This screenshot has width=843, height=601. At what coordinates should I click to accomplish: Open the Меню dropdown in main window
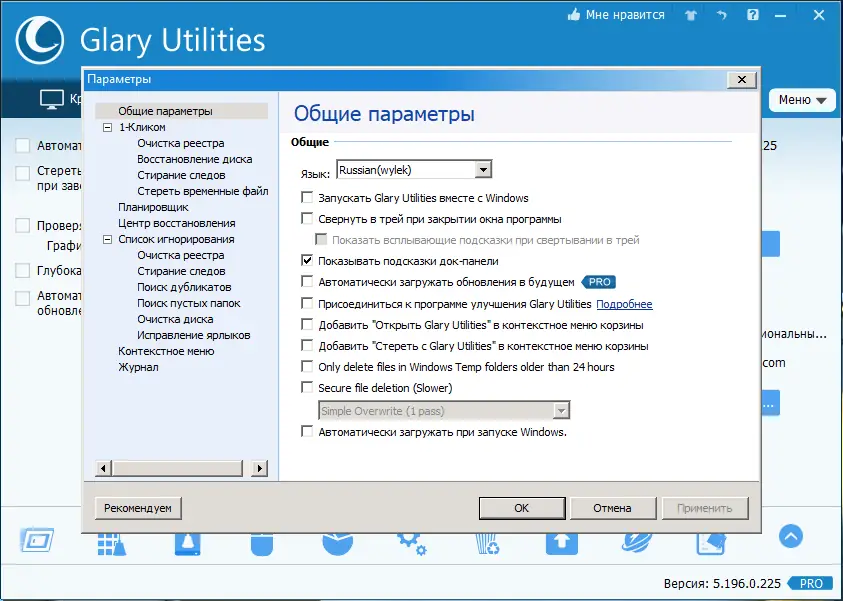[802, 100]
